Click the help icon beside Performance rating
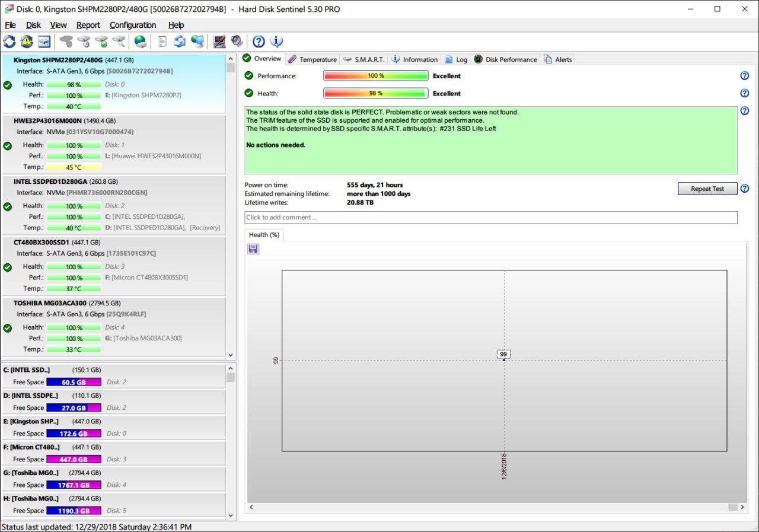 [x=745, y=76]
